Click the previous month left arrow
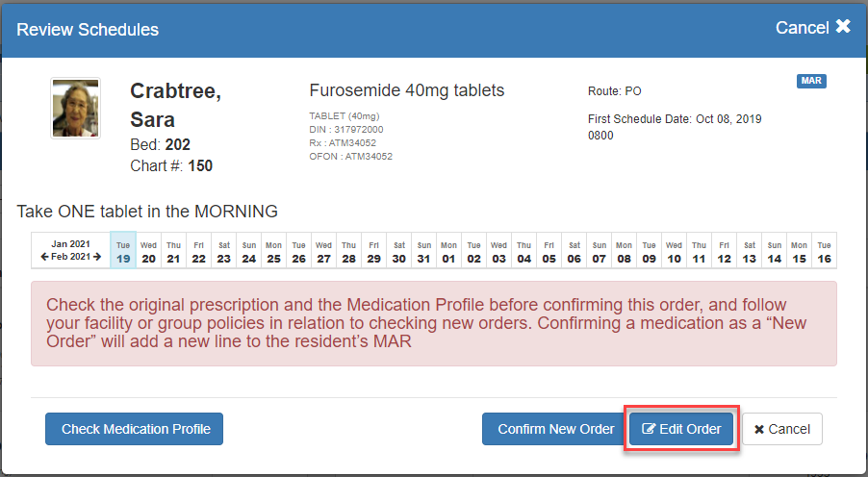 tap(44, 258)
